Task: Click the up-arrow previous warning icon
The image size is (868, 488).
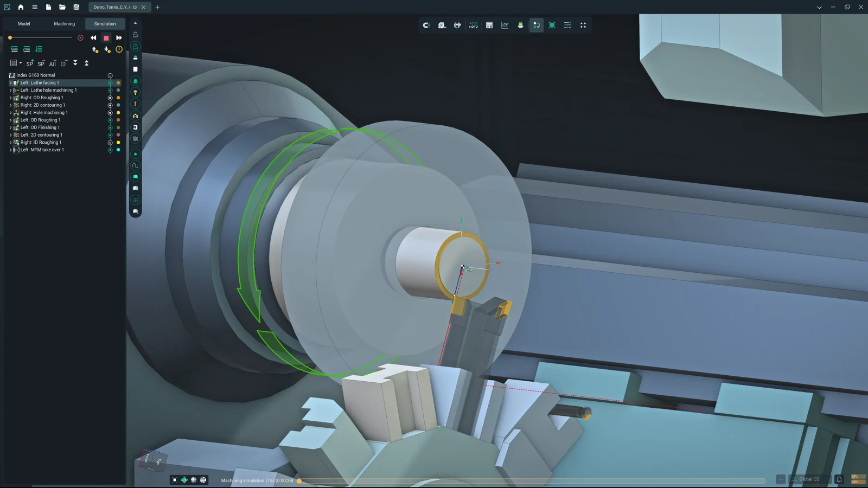Action: point(95,49)
